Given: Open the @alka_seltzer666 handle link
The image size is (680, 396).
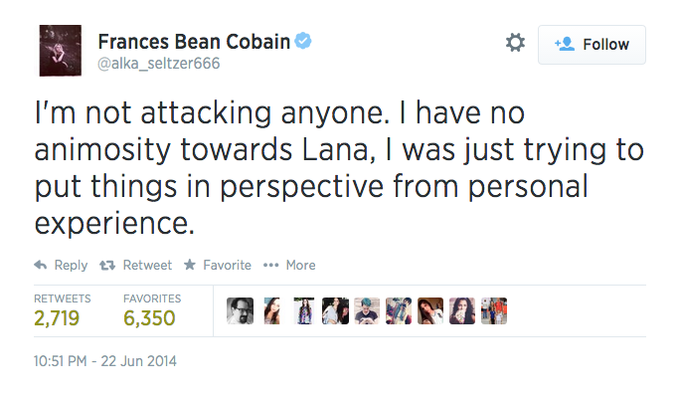Looking at the screenshot, I should [159, 63].
